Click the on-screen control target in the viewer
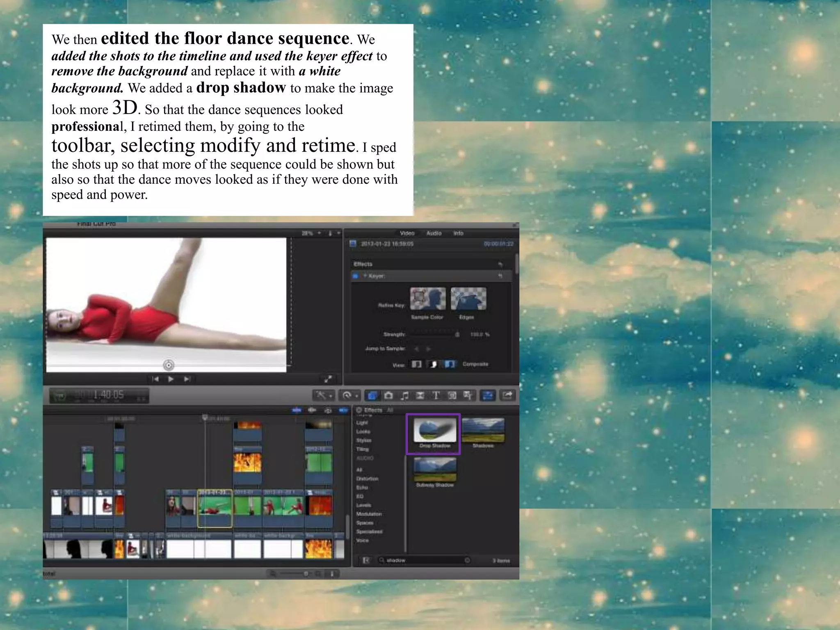This screenshot has height=630, width=840. click(168, 365)
